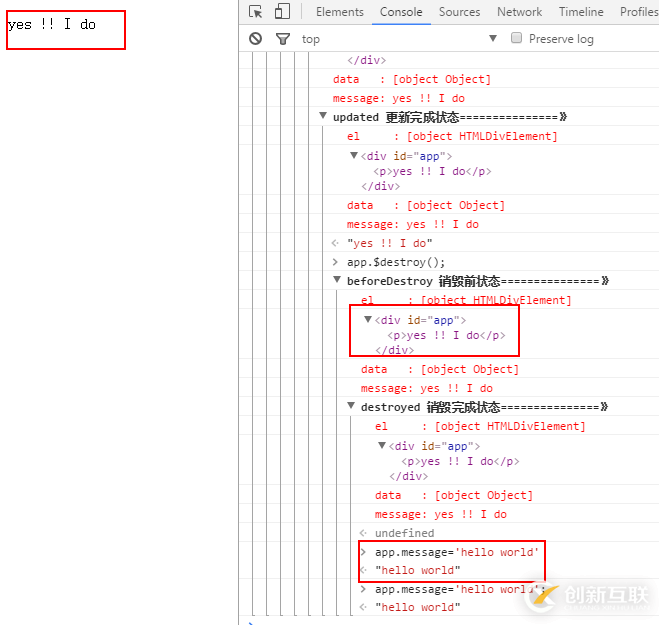Select the returned string "yes !! I do"
This screenshot has width=659, height=625.
click(x=389, y=243)
